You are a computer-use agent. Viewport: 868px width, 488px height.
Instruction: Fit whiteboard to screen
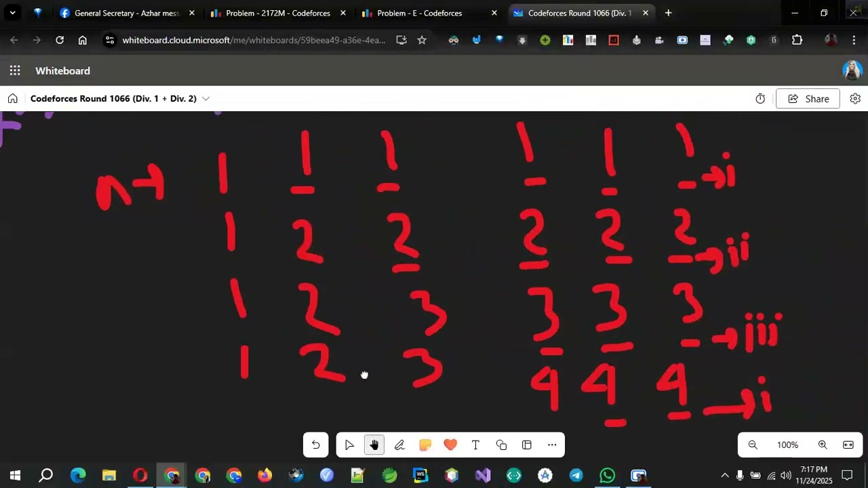tap(848, 445)
